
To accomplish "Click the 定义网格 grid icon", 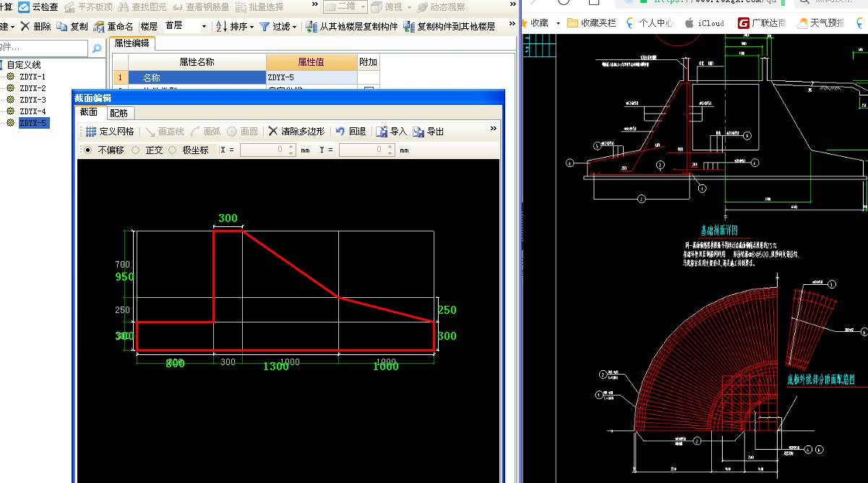I will click(x=91, y=132).
